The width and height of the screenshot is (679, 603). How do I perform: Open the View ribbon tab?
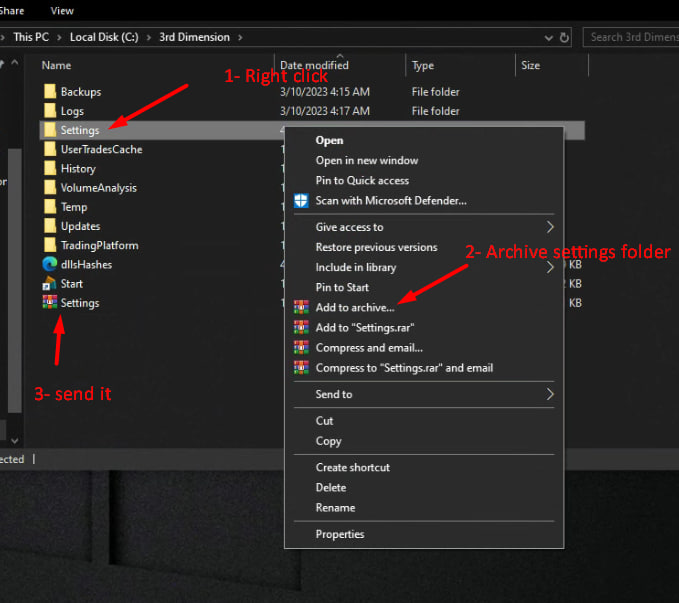pyautogui.click(x=62, y=11)
